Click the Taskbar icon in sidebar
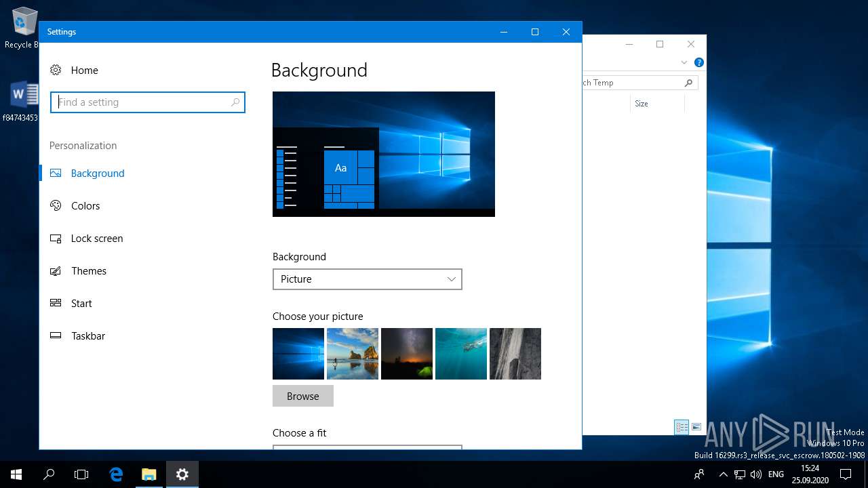The height and width of the screenshot is (488, 868). 56,335
